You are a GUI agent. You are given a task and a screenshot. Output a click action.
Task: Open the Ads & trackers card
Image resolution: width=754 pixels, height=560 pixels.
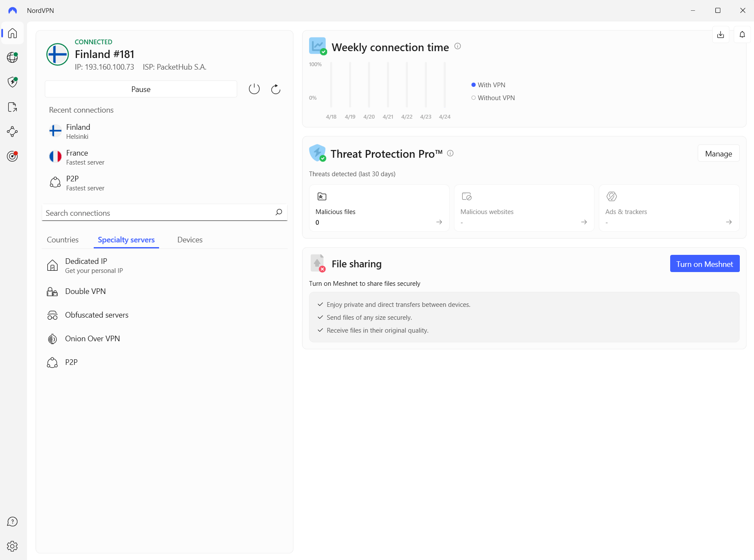(x=669, y=208)
